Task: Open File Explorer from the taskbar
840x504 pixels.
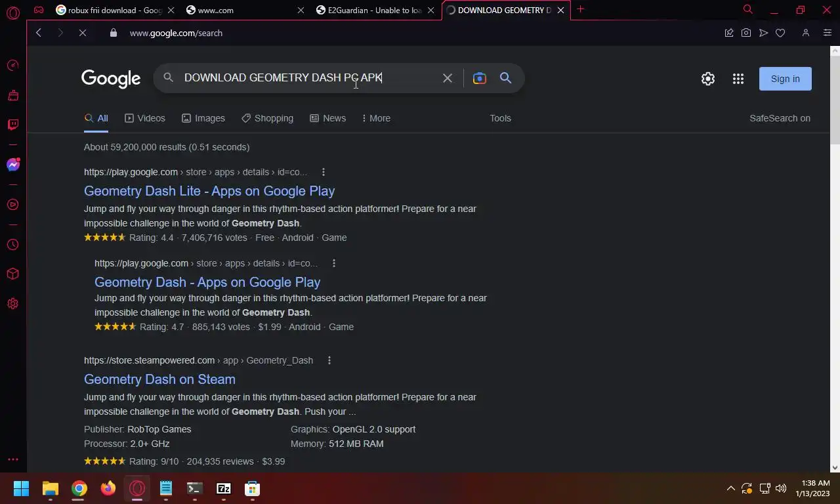Action: 50,488
